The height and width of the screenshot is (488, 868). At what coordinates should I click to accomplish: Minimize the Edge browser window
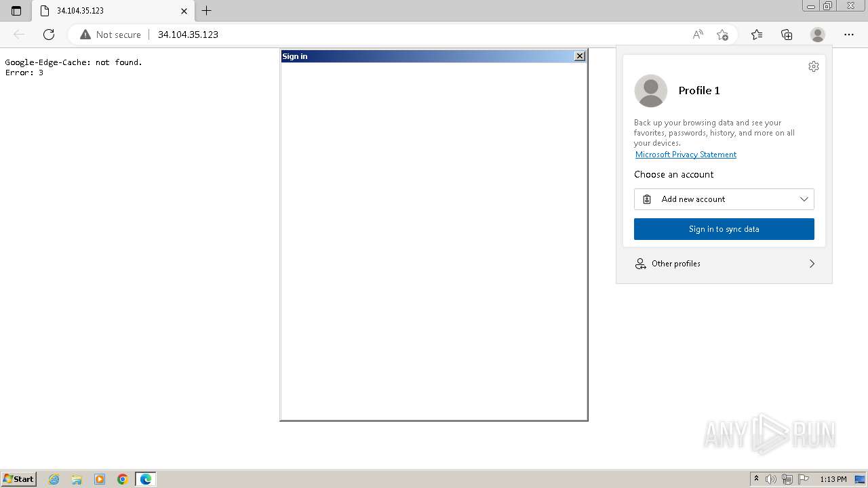coord(811,6)
